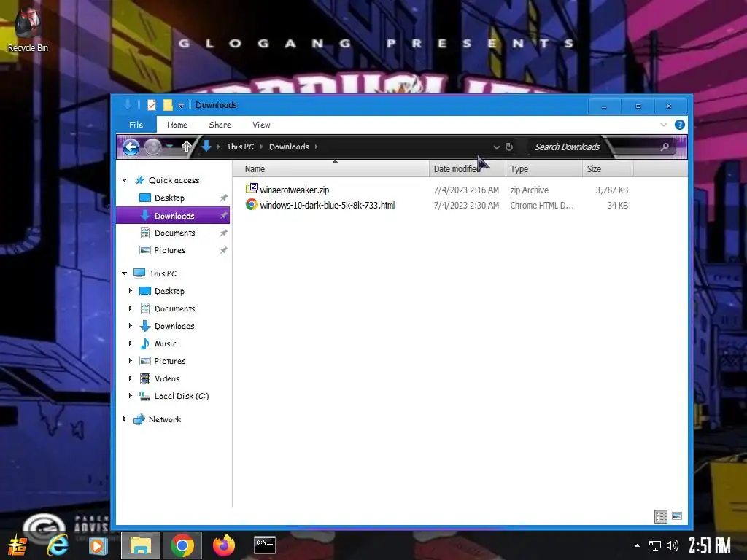Show hidden system tray icons

coord(637,545)
